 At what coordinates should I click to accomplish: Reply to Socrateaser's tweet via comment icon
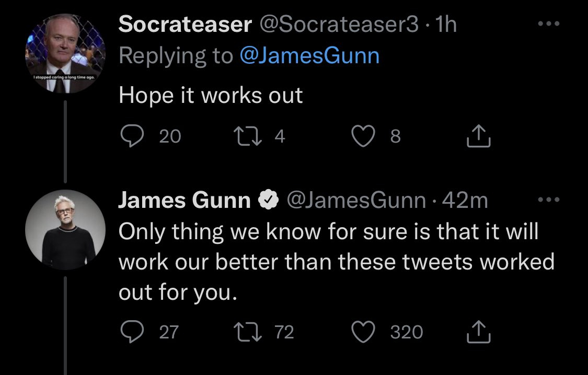[130, 136]
